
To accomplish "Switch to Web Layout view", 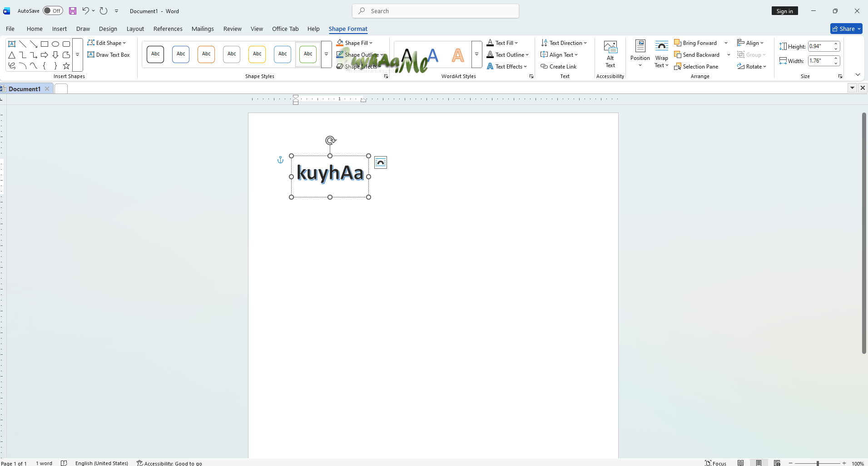I will pyautogui.click(x=777, y=463).
